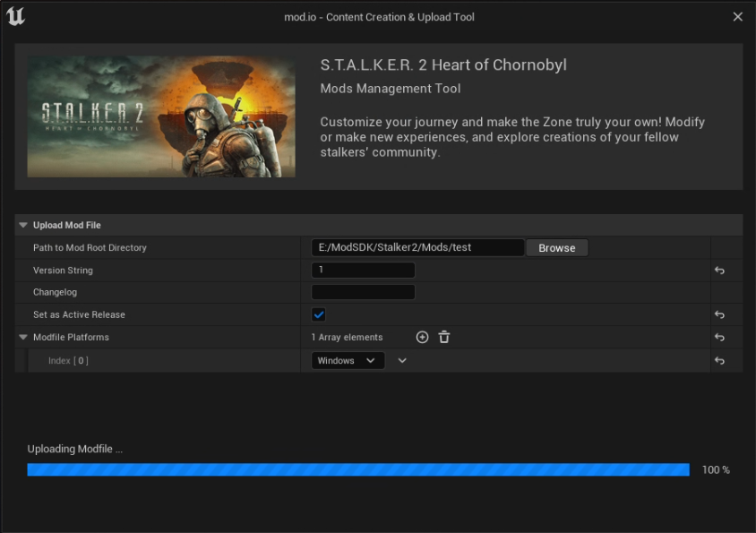Click the Version String input field

click(363, 271)
